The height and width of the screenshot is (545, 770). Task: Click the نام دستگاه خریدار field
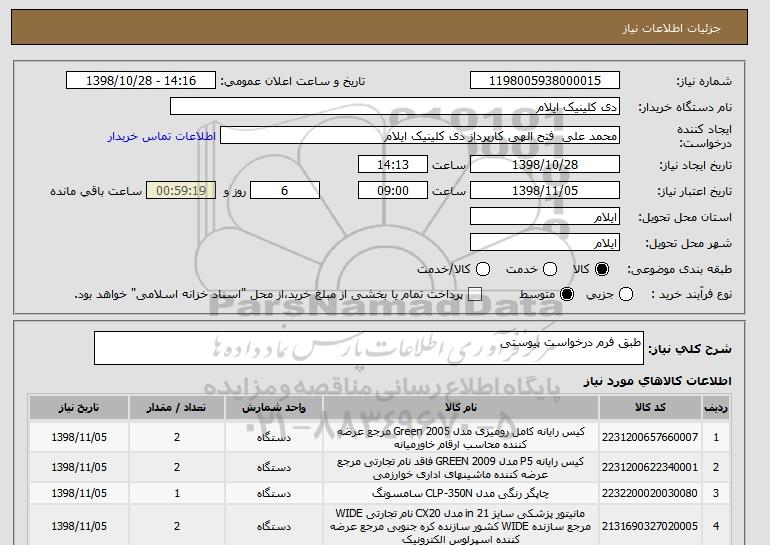click(x=395, y=107)
